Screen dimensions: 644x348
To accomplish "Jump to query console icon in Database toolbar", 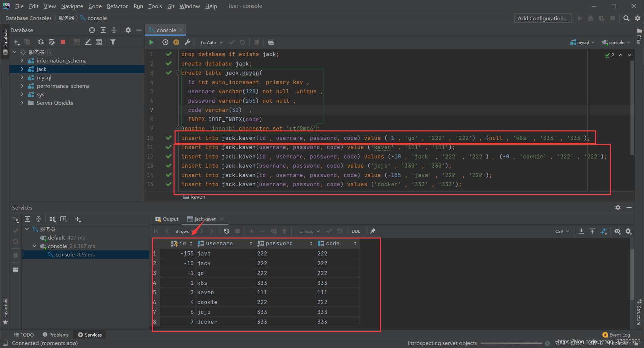I will pyautogui.click(x=99, y=42).
